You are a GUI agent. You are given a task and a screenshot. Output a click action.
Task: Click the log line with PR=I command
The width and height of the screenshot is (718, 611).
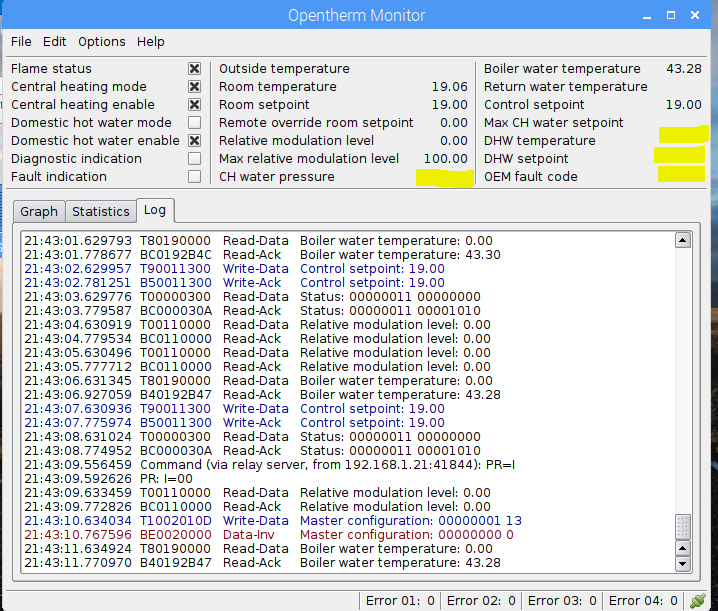click(x=270, y=464)
